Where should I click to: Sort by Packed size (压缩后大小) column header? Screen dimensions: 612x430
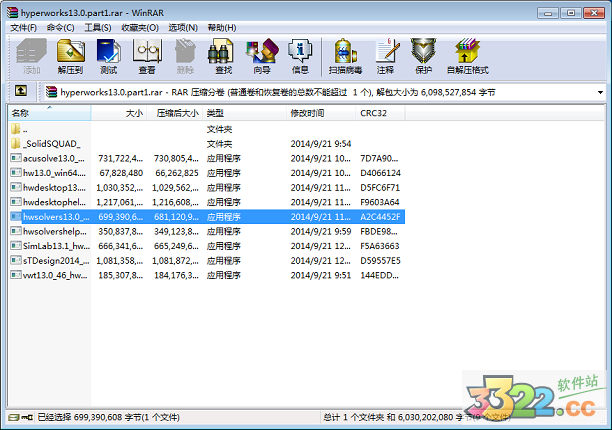coord(174,113)
